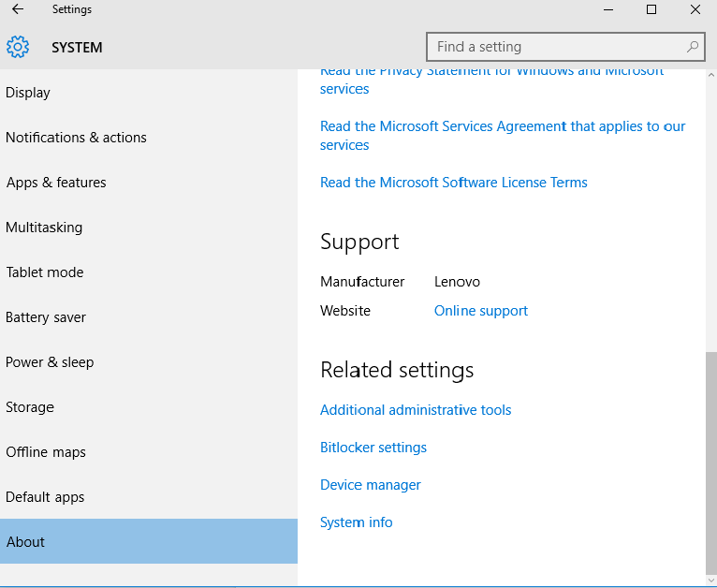The height and width of the screenshot is (588, 717).
Task: Go to Multitasking settings
Action: [x=149, y=228]
